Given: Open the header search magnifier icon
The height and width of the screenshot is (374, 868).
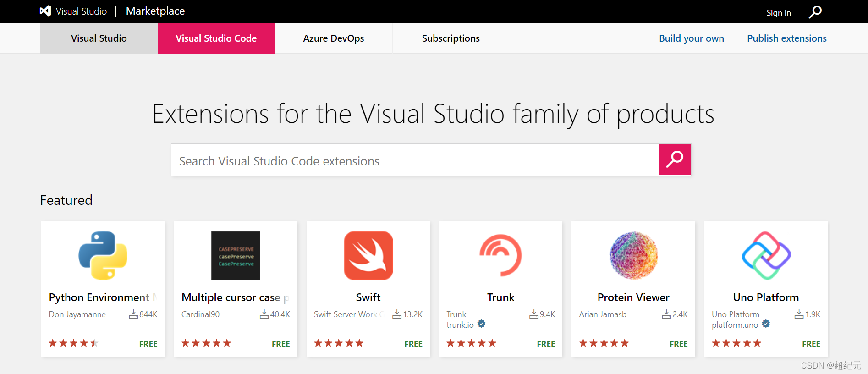Looking at the screenshot, I should coord(815,12).
